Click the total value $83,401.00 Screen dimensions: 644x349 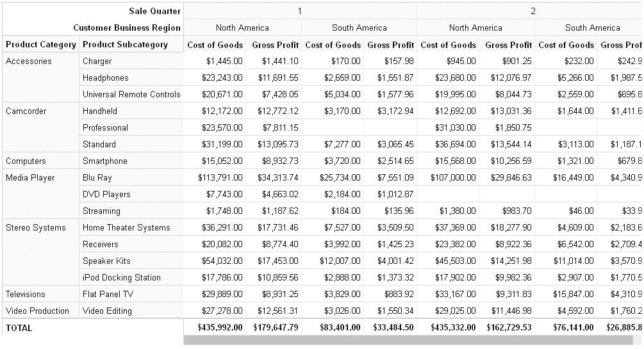click(x=340, y=328)
